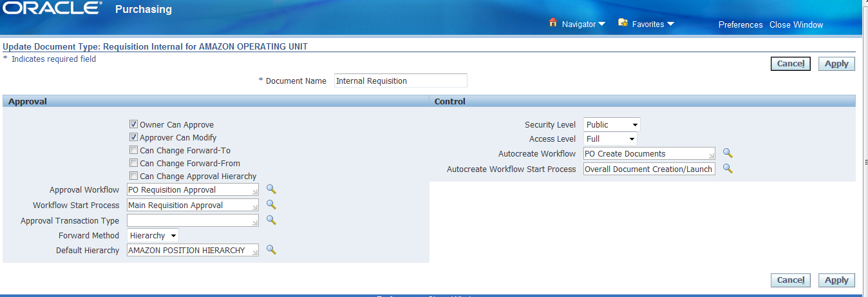Image resolution: width=868 pixels, height=297 pixels.
Task: Click the Close Window link
Action: pos(796,24)
